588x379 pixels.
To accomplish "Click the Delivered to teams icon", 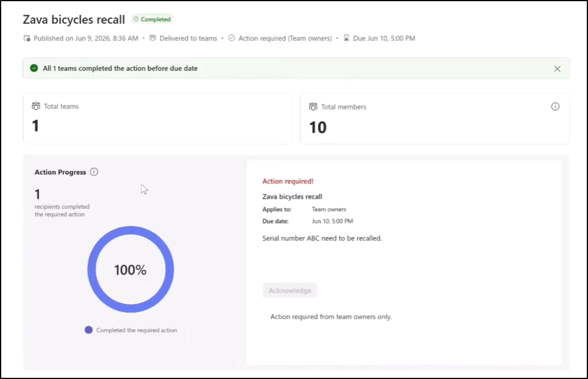I will point(153,38).
